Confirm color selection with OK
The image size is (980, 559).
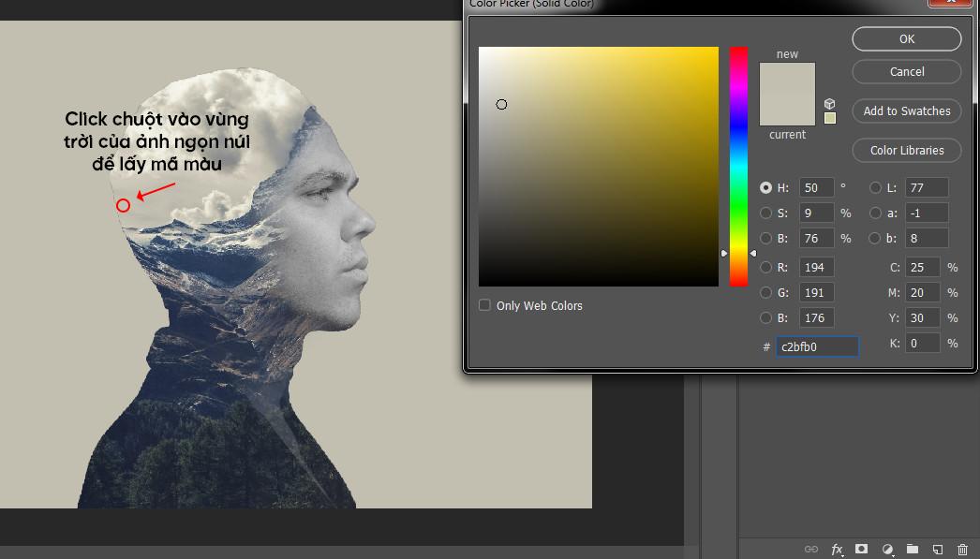click(x=905, y=38)
